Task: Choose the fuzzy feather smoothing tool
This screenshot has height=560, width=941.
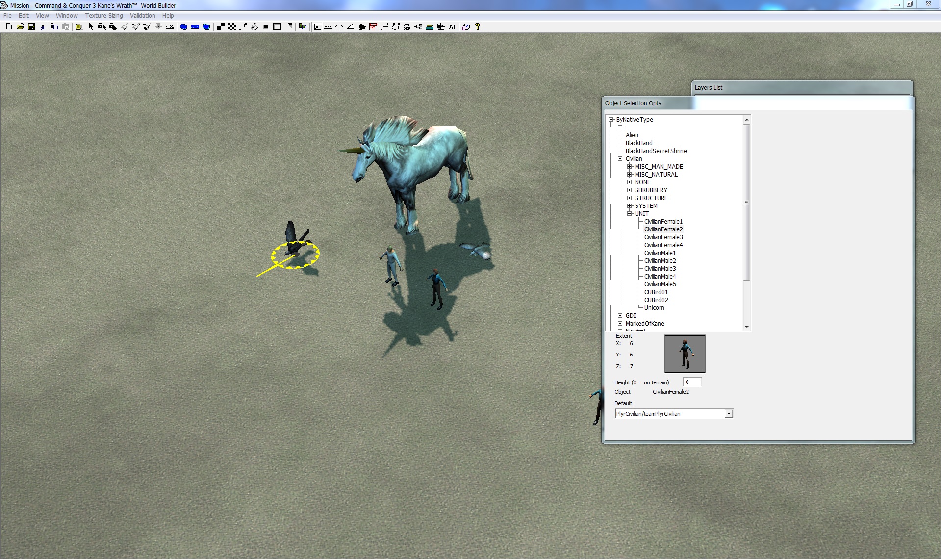Action: (x=158, y=27)
